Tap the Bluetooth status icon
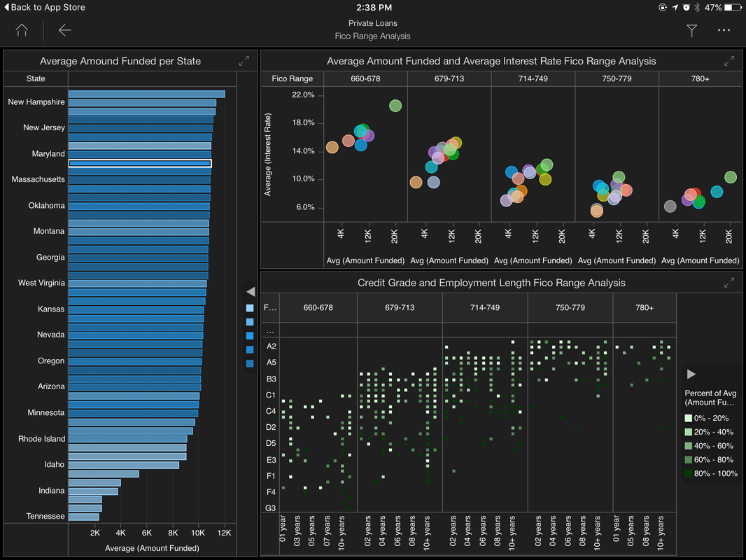This screenshot has height=560, width=746. pyautogui.click(x=697, y=7)
